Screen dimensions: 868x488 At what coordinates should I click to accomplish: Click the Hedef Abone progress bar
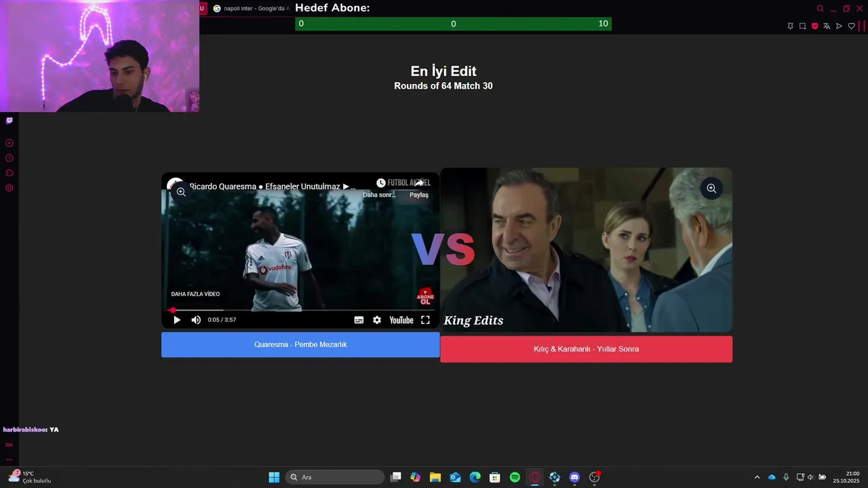pos(453,24)
